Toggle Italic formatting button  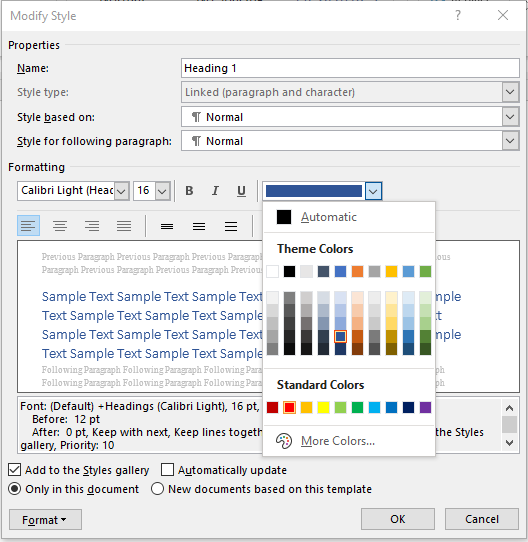[215, 191]
